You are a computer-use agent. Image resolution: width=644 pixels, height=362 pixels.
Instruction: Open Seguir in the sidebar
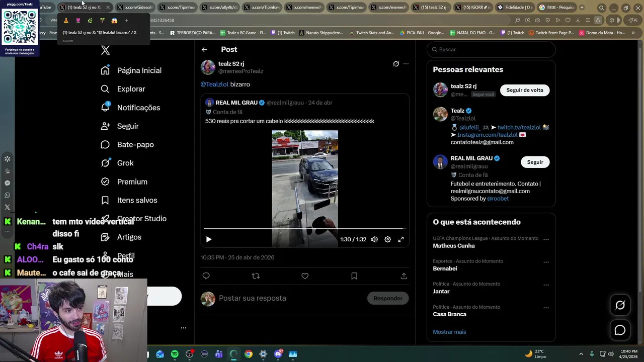(120, 126)
